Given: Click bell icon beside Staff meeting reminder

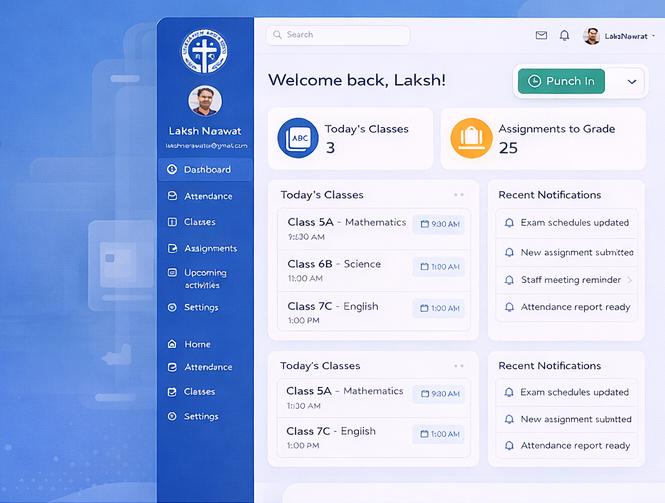Looking at the screenshot, I should click(x=509, y=280).
